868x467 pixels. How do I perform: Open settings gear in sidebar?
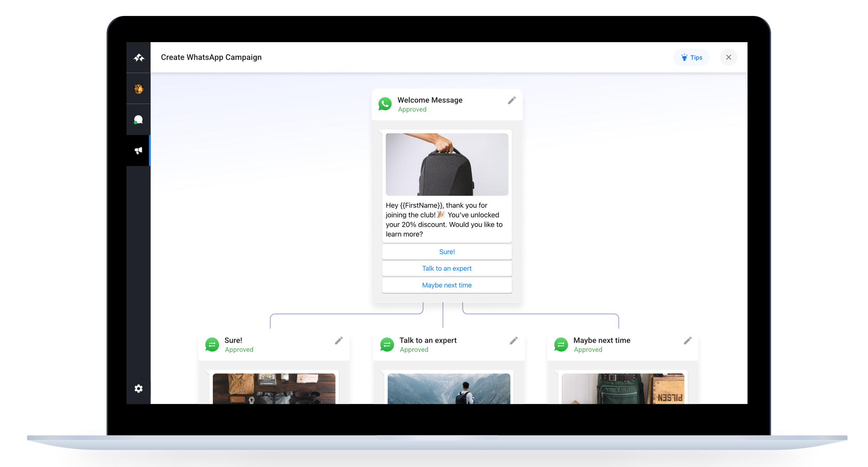138,388
